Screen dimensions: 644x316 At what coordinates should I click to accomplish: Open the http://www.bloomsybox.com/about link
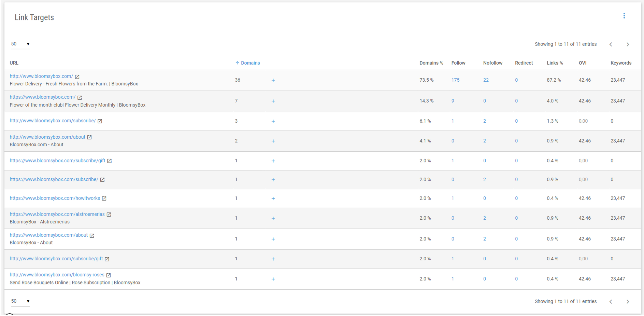pyautogui.click(x=47, y=137)
